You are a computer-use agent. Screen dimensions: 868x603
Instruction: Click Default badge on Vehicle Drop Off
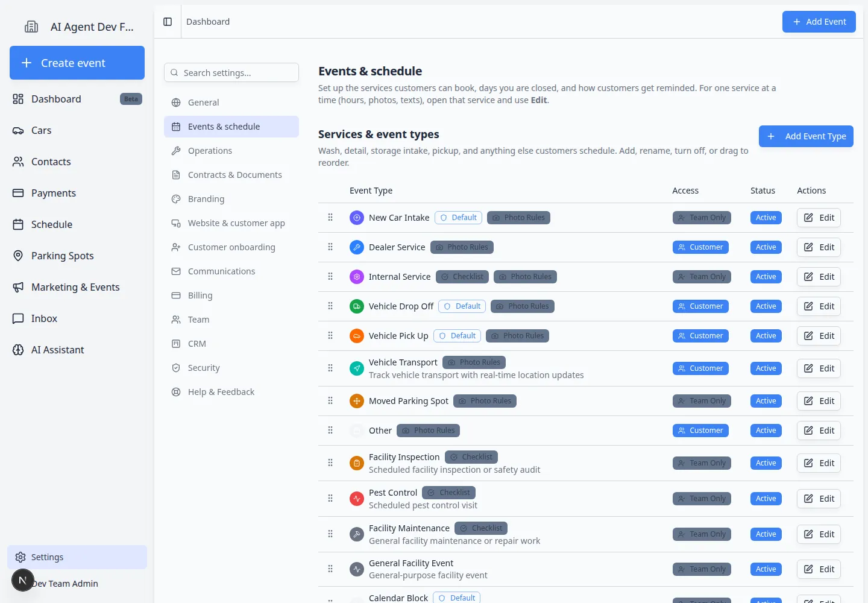pyautogui.click(x=462, y=306)
